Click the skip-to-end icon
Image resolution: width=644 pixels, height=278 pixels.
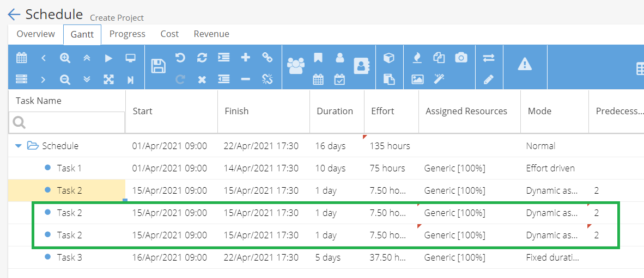click(x=131, y=79)
